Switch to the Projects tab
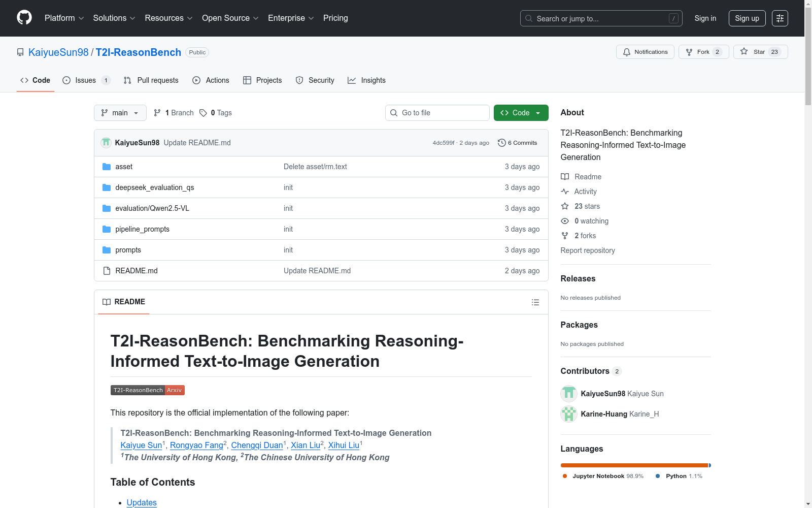The height and width of the screenshot is (508, 812). (262, 80)
